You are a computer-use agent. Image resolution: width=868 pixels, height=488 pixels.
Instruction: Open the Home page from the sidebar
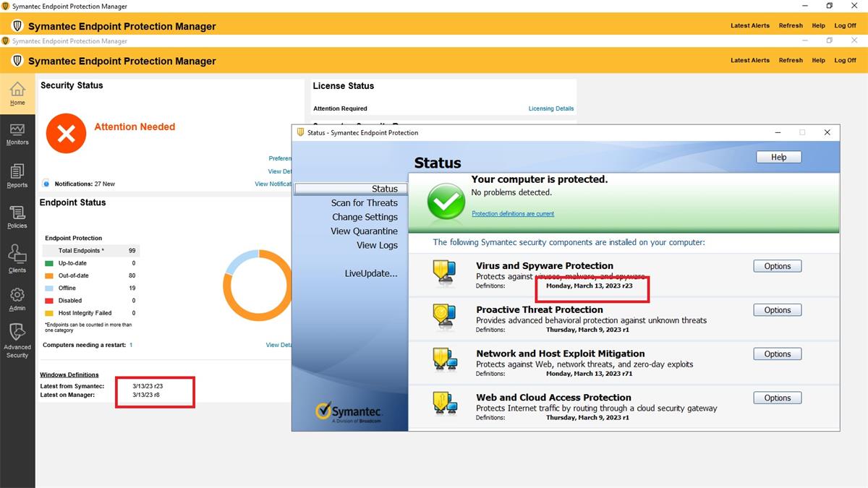[x=17, y=93]
